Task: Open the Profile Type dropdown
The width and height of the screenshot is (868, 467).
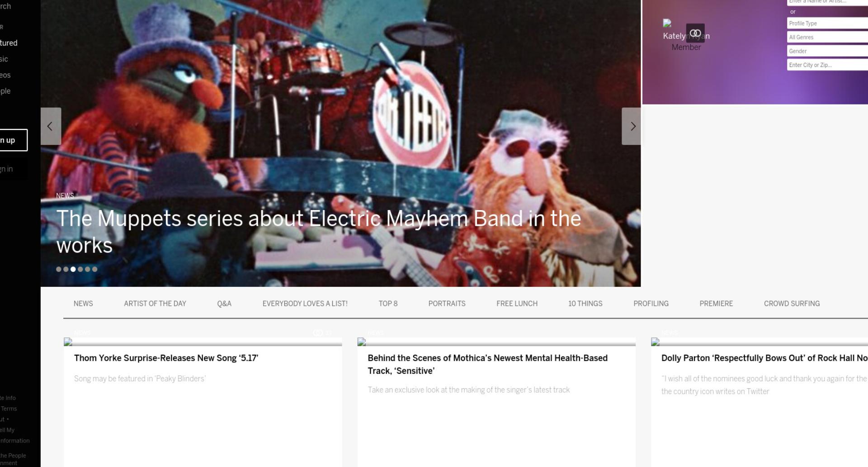Action: pos(827,24)
